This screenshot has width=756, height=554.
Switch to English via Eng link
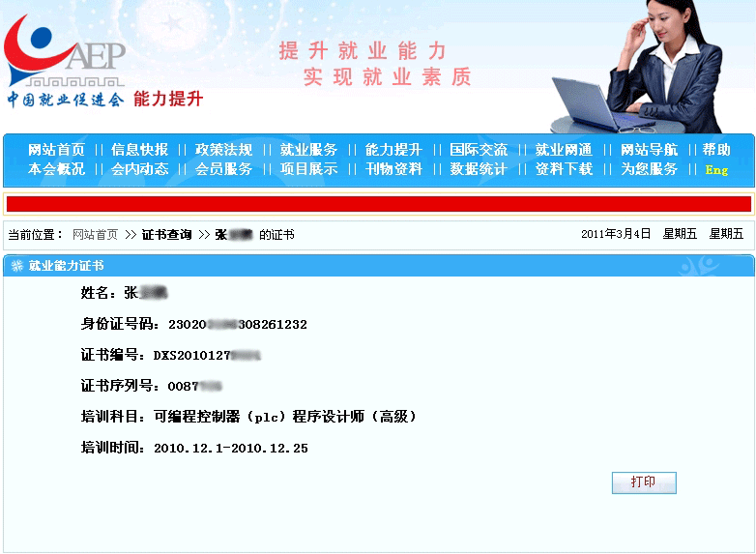tap(716, 170)
